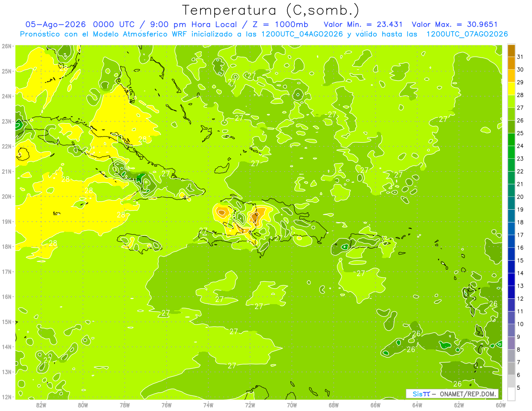Click the latitude axis label '16N'

click(x=6, y=297)
